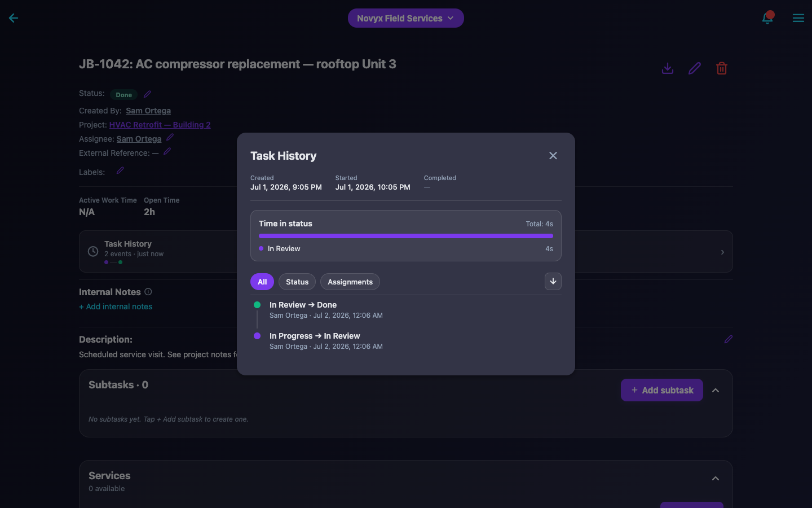Click the Open Time 2h value
Image resolution: width=812 pixels, height=508 pixels.
click(149, 212)
